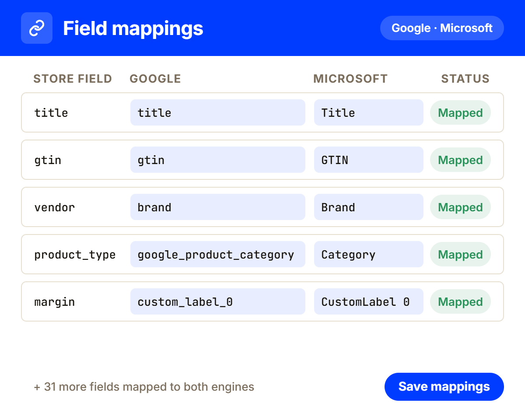The height and width of the screenshot is (420, 525).
Task: Select the store field 'vendor'
Action: coord(55,207)
